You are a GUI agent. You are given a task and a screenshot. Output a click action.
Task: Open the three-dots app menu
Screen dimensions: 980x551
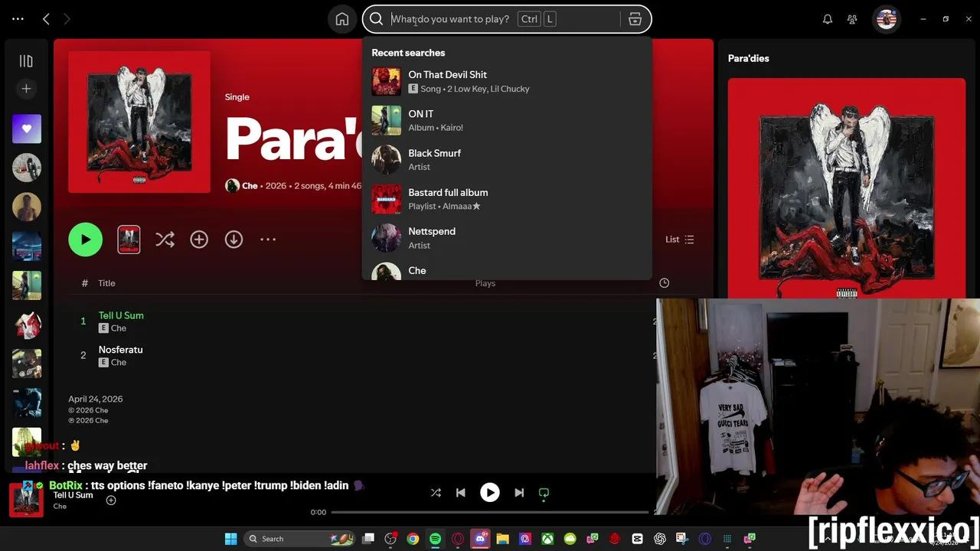18,19
